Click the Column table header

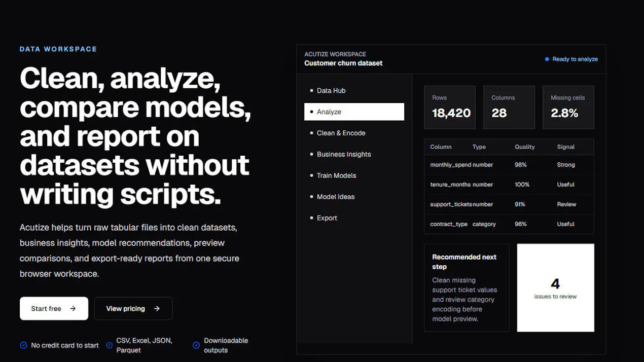(x=441, y=147)
